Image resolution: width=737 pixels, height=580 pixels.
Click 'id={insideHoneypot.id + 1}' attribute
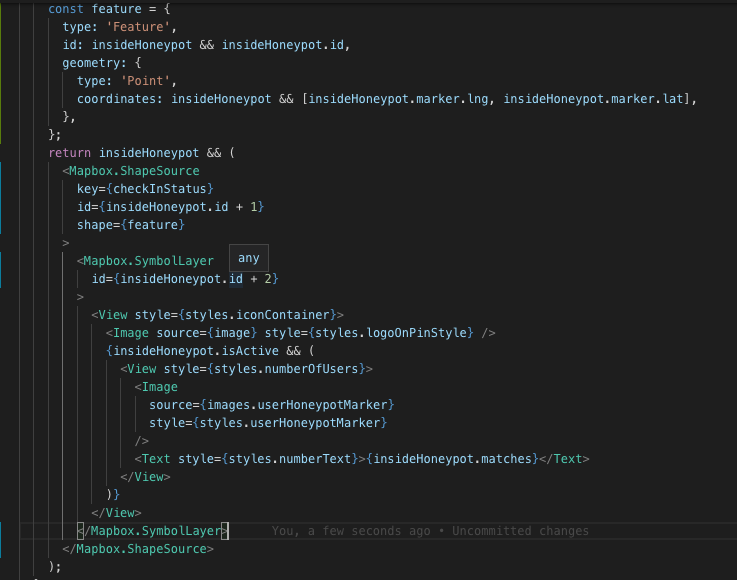coord(171,207)
